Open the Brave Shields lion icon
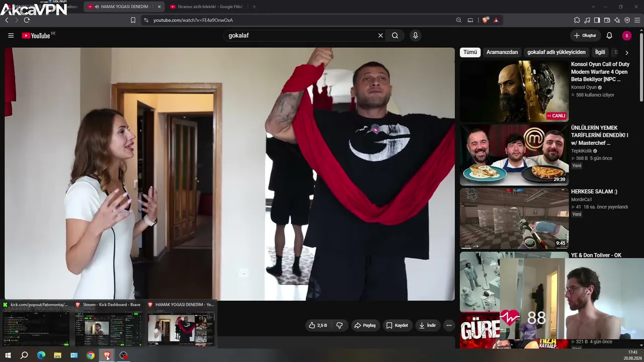The height and width of the screenshot is (362, 644). pyautogui.click(x=485, y=20)
